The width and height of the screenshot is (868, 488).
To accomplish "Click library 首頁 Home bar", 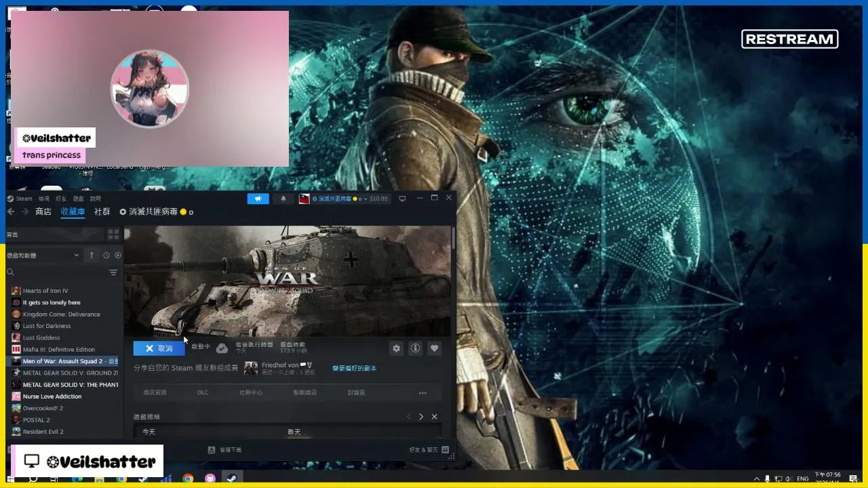I will [x=54, y=235].
